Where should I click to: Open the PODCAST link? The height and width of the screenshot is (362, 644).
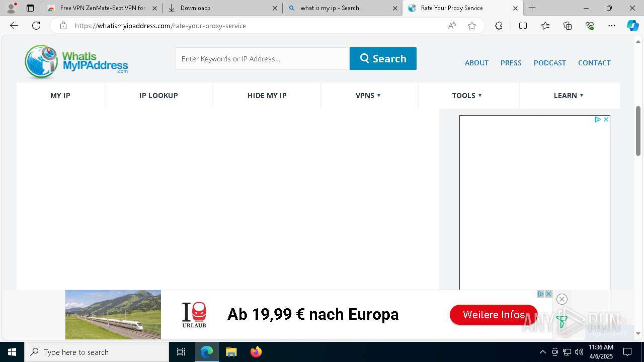[549, 63]
